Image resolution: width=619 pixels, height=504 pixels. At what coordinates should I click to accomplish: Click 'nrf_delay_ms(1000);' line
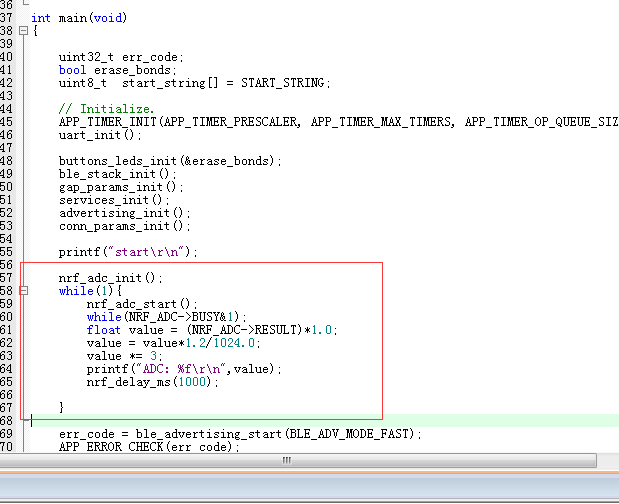153,382
